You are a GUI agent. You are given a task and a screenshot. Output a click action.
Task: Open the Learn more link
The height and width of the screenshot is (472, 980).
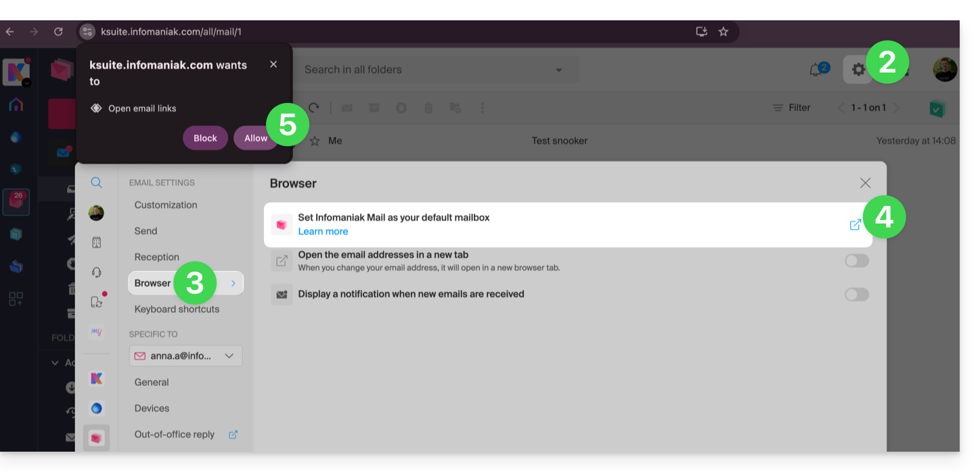tap(323, 232)
